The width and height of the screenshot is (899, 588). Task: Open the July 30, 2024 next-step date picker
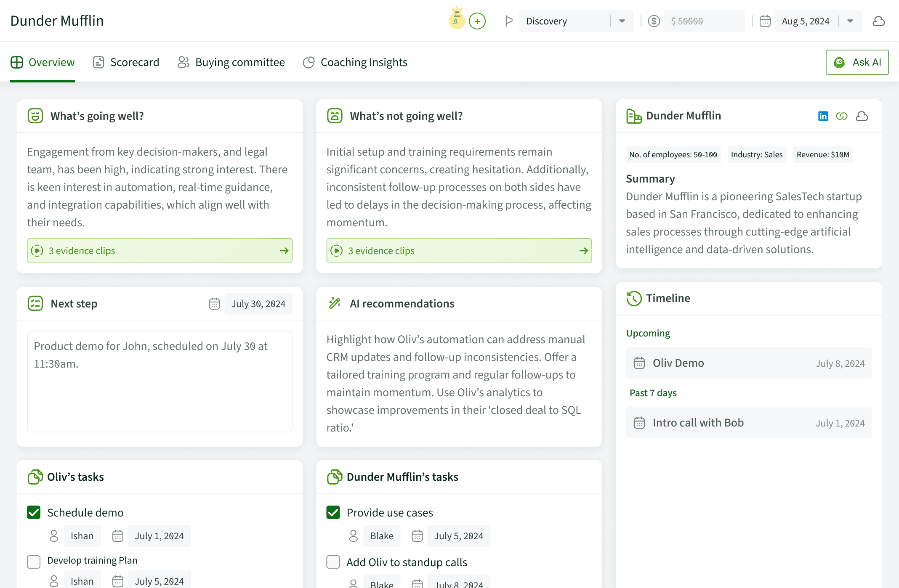click(258, 304)
